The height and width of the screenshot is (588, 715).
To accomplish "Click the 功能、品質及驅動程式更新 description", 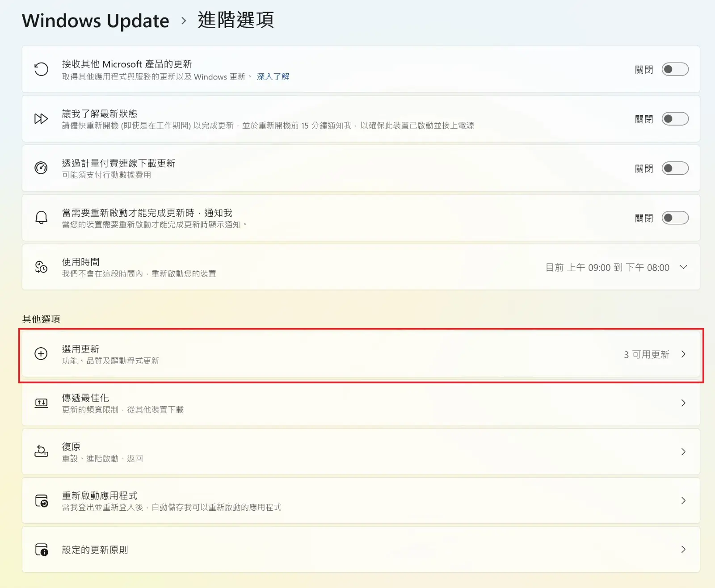I will [x=110, y=361].
